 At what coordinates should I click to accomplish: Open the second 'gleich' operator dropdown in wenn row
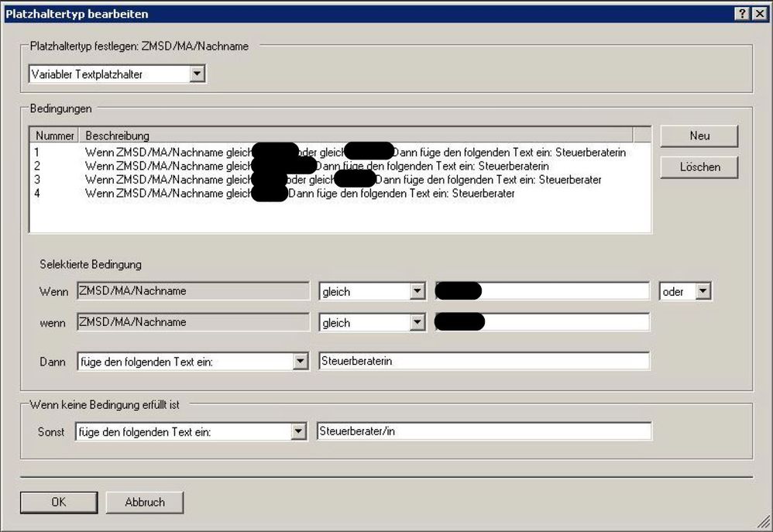[x=417, y=322]
